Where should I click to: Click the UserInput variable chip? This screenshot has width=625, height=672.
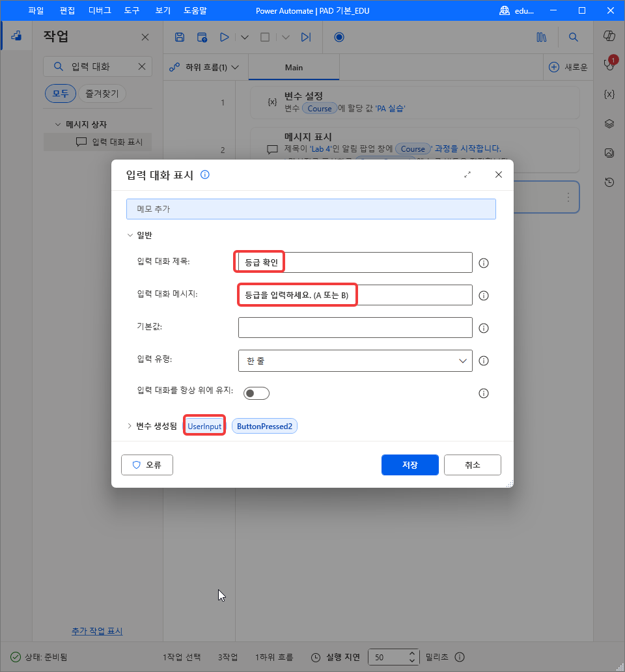[204, 426]
